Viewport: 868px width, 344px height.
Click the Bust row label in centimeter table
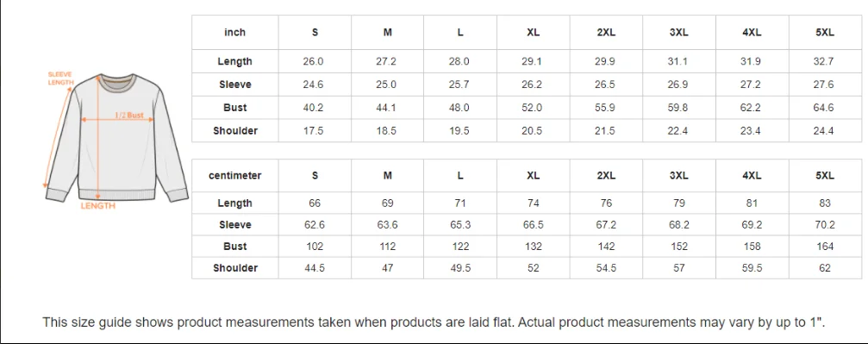tap(234, 246)
